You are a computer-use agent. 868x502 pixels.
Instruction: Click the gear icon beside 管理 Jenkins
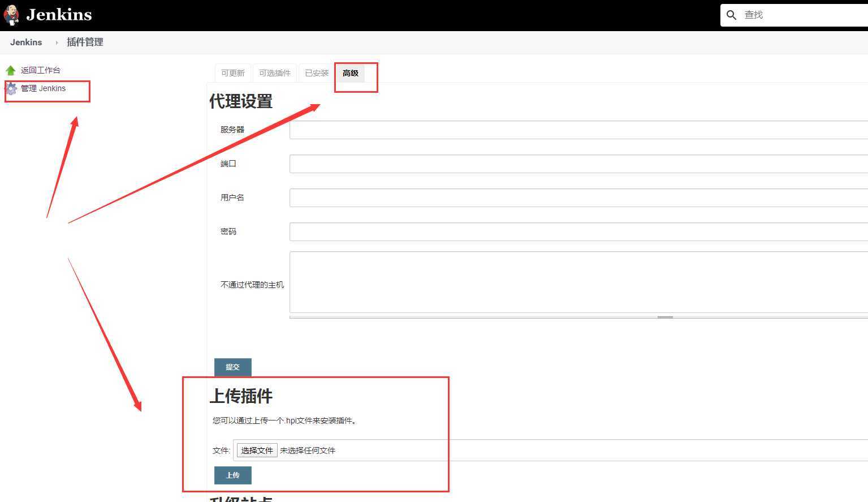(x=11, y=88)
